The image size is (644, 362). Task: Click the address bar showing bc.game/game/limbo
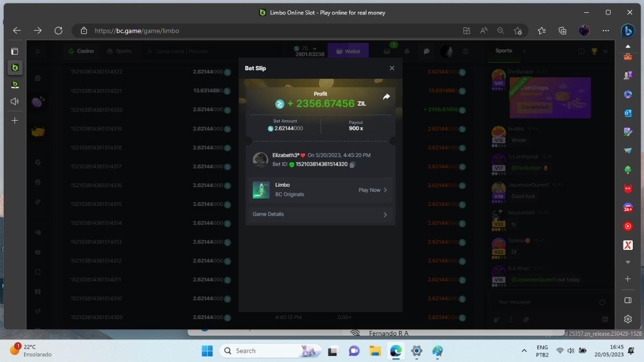click(268, 31)
